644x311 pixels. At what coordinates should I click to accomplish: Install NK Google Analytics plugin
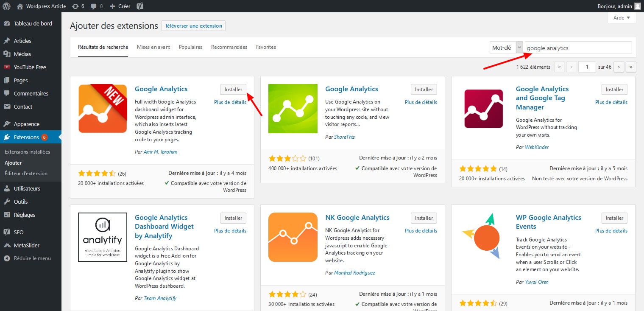tap(424, 218)
